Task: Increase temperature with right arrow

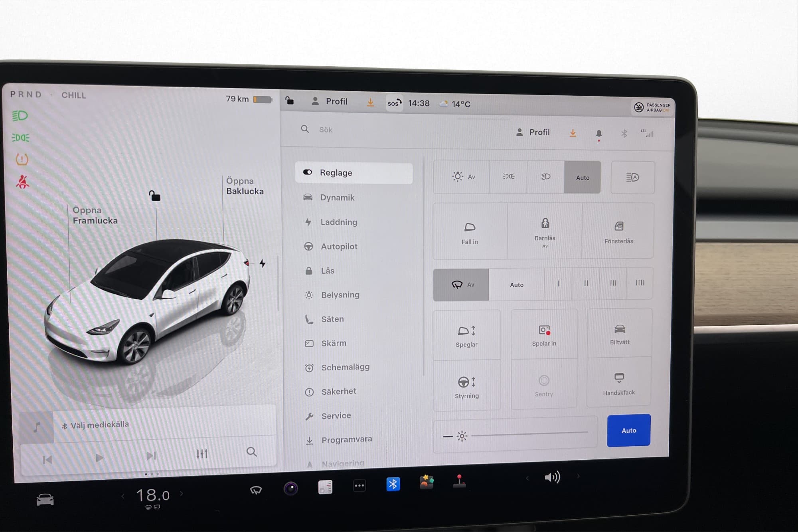Action: pos(182,493)
